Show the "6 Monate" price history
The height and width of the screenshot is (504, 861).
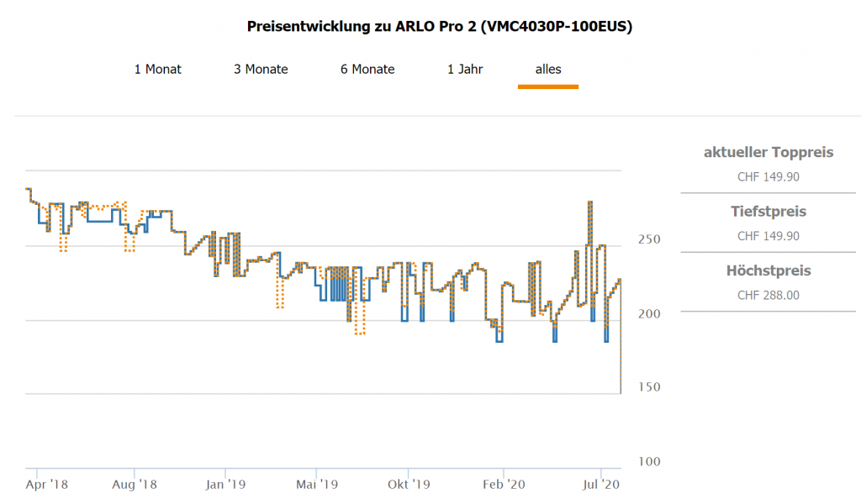point(367,69)
